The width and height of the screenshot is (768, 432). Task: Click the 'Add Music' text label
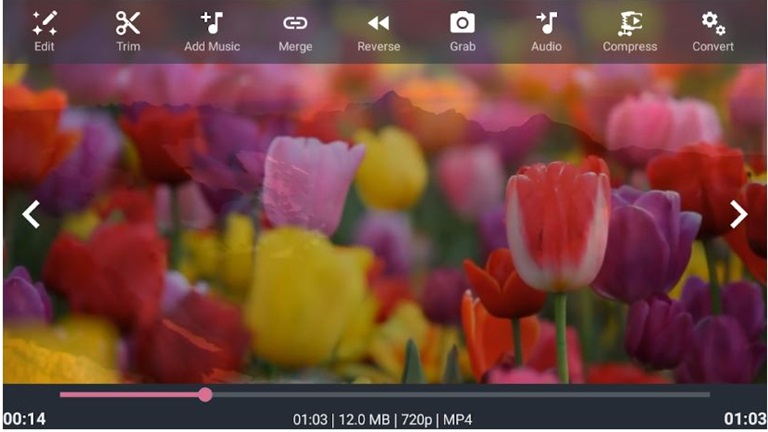[212, 47]
